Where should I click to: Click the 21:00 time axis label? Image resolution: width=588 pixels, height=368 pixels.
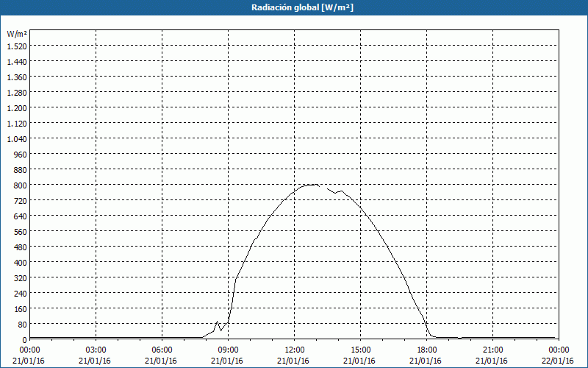(x=492, y=350)
